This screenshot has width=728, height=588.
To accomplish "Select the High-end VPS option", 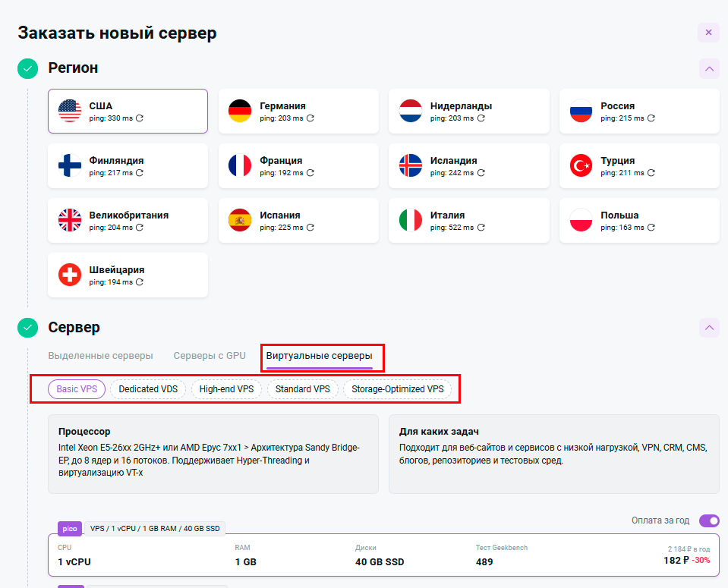I will (226, 389).
